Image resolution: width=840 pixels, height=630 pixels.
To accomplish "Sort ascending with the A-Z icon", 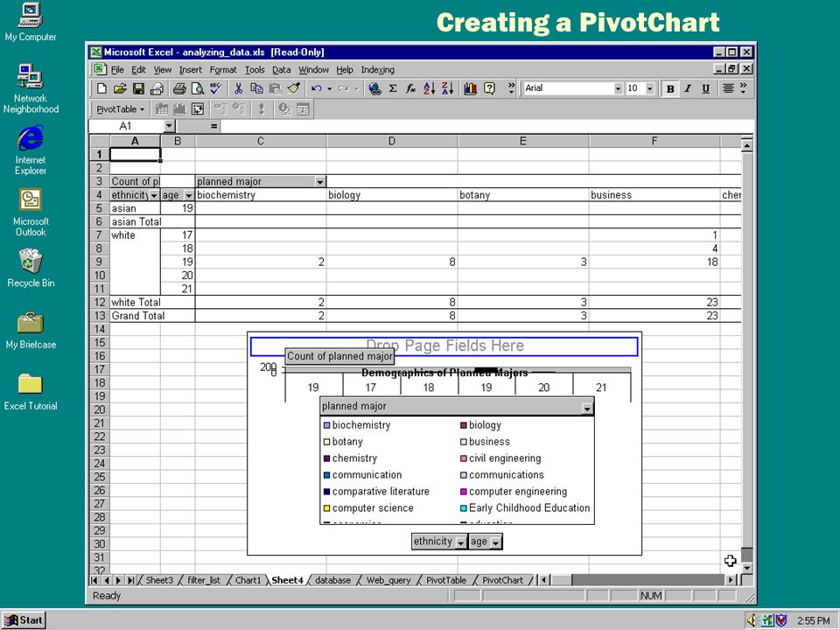I will pyautogui.click(x=429, y=89).
